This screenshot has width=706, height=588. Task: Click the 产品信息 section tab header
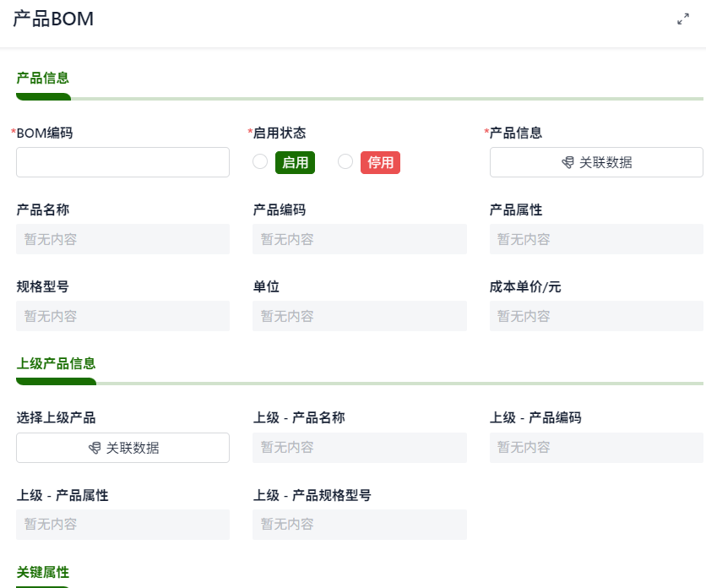(x=43, y=78)
